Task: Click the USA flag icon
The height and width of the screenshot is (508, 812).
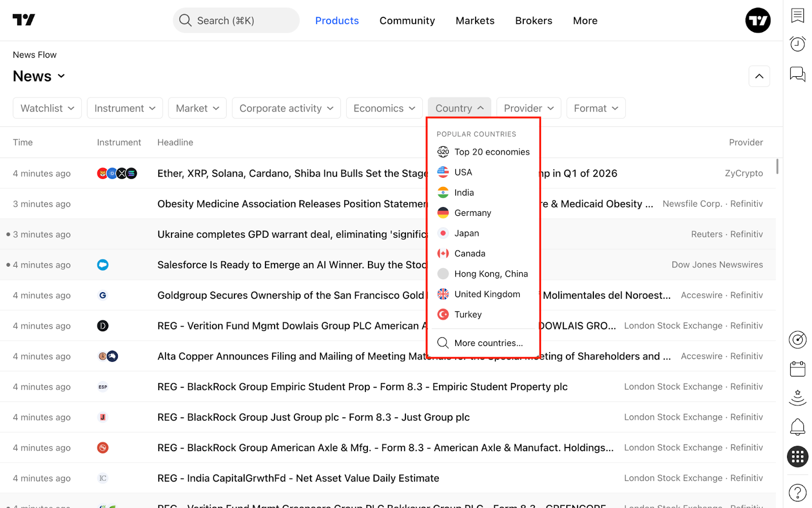Action: point(443,172)
